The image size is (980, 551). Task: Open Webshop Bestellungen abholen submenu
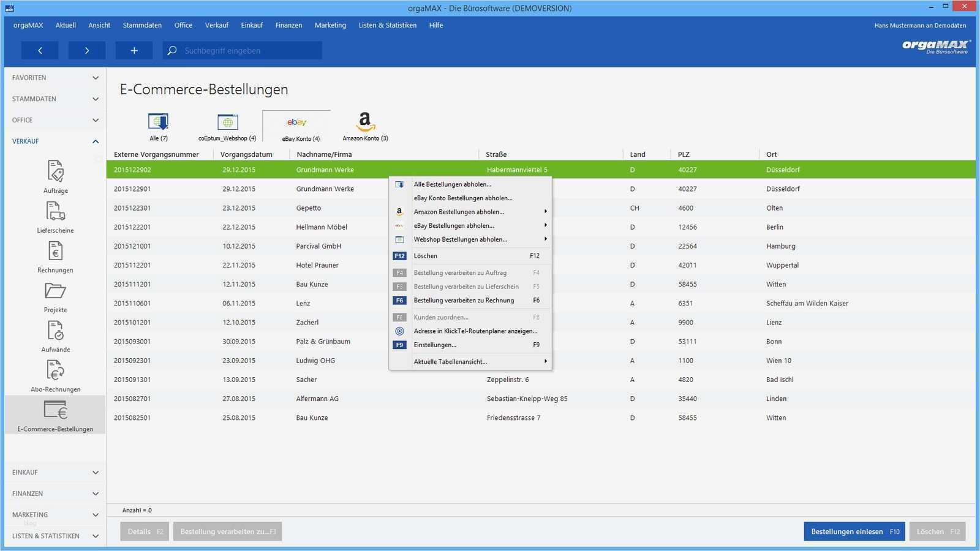tap(470, 239)
